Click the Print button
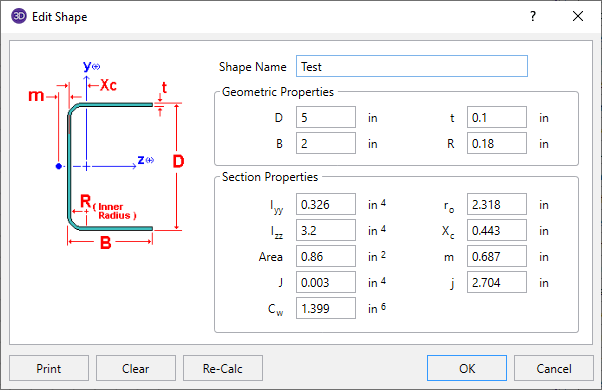Image resolution: width=602 pixels, height=390 pixels. [x=49, y=369]
